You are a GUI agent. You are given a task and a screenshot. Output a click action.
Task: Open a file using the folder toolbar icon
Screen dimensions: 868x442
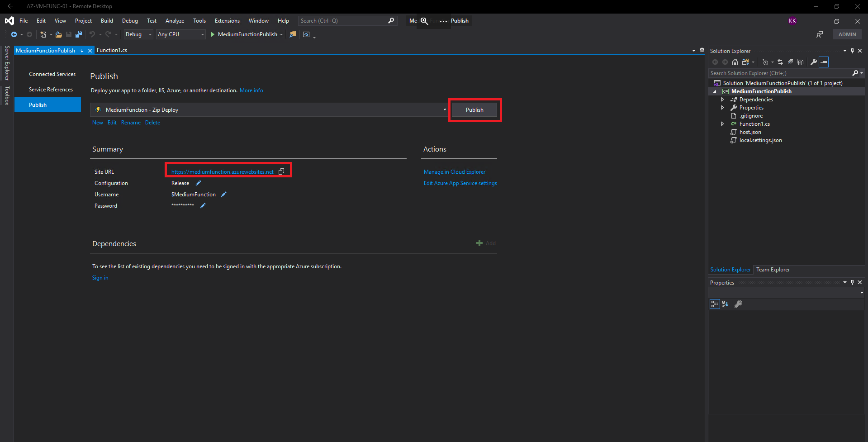[x=58, y=34]
